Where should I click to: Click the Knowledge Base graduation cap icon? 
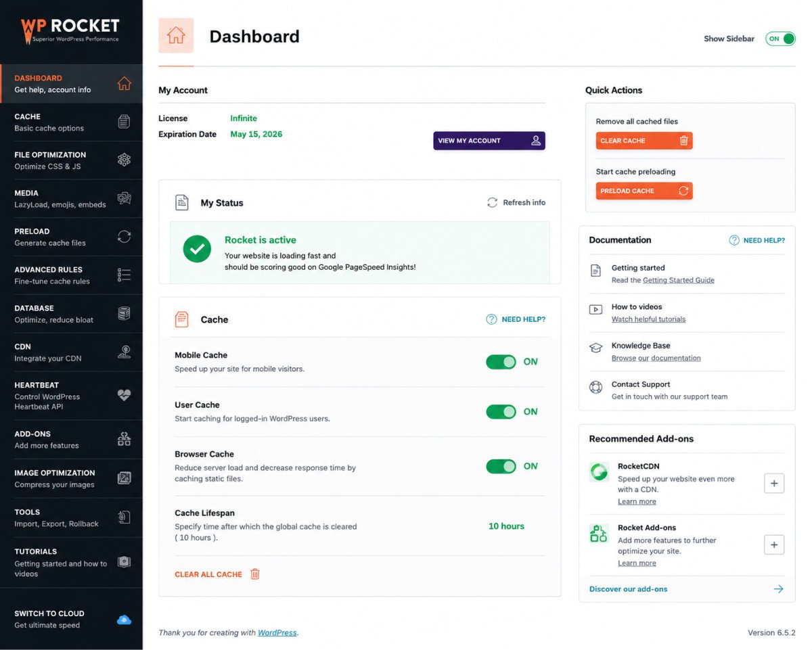[595, 348]
